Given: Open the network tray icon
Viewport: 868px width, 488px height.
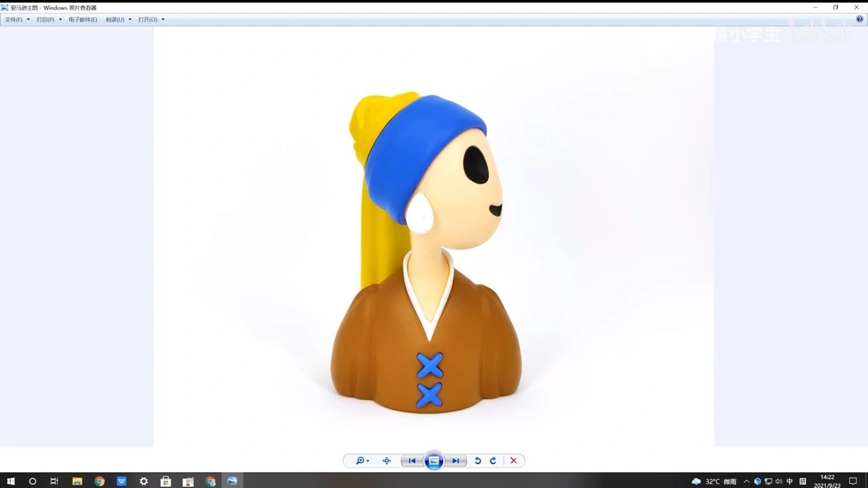Looking at the screenshot, I should click(x=768, y=481).
